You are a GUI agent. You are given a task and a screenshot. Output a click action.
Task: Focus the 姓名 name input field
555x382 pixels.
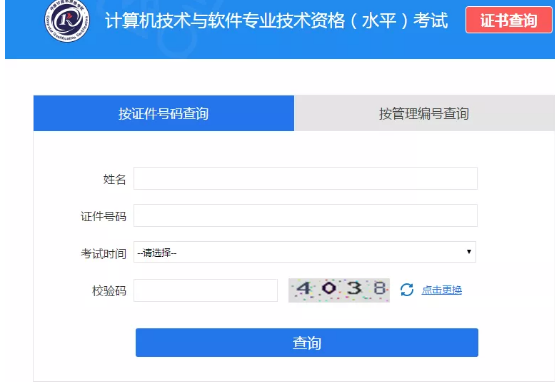tap(305, 179)
